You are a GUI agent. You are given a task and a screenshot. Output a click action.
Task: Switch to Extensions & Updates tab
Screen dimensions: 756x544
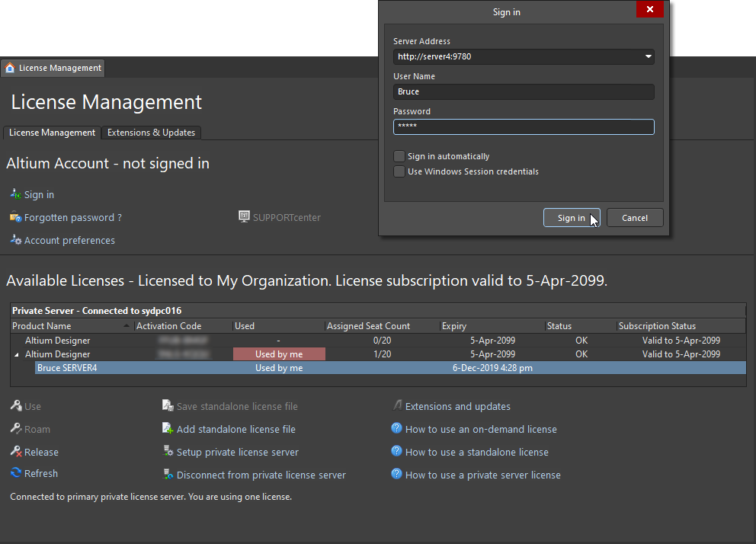151,133
